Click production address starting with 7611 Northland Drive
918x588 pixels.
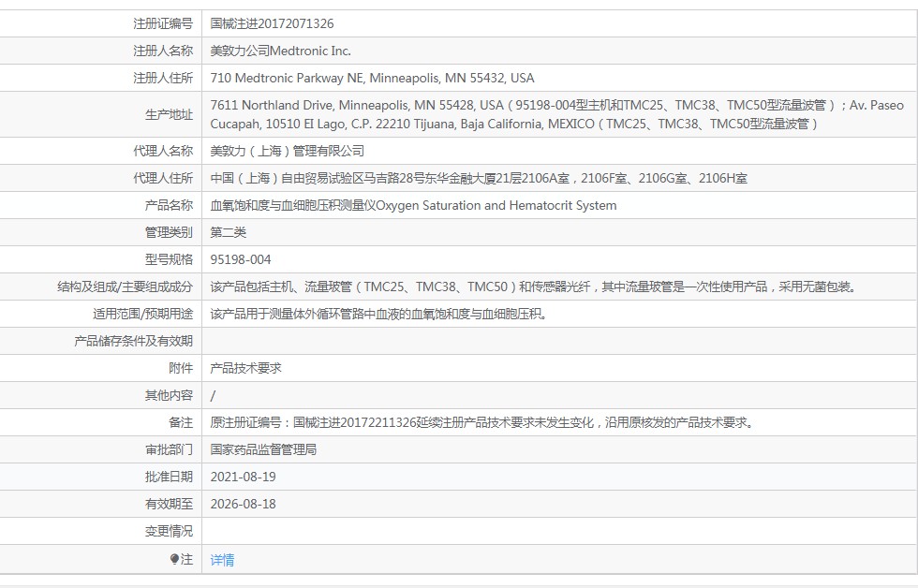pyautogui.click(x=556, y=114)
